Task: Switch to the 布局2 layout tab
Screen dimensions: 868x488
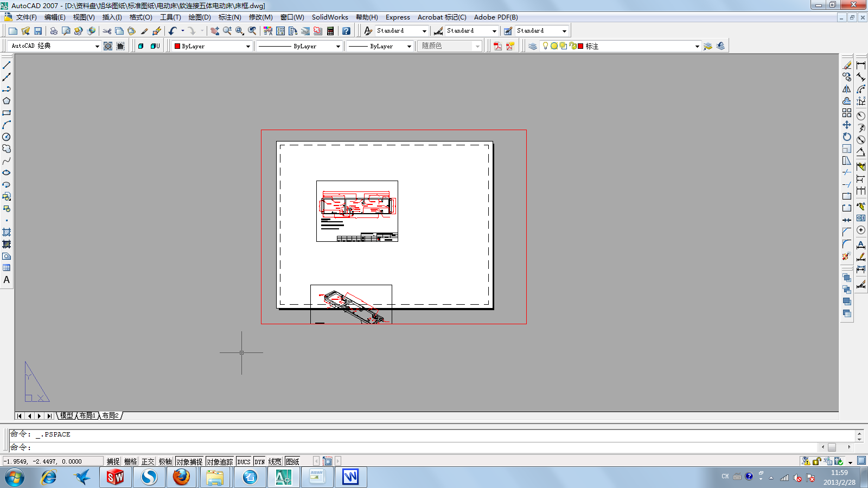Action: 110,416
